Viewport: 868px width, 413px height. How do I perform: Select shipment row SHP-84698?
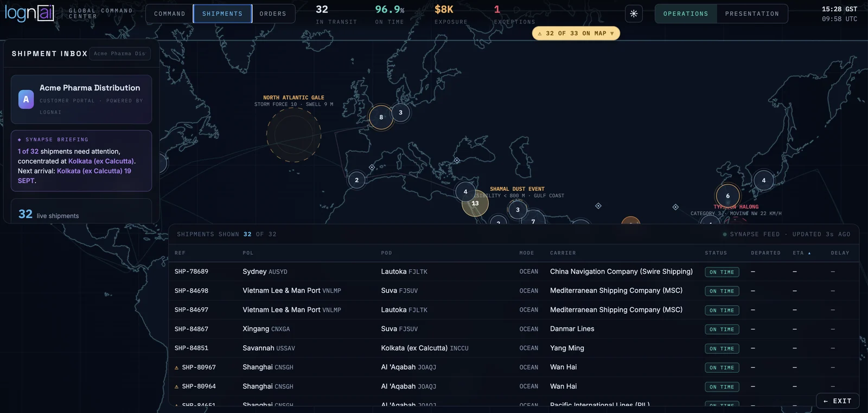tap(514, 291)
